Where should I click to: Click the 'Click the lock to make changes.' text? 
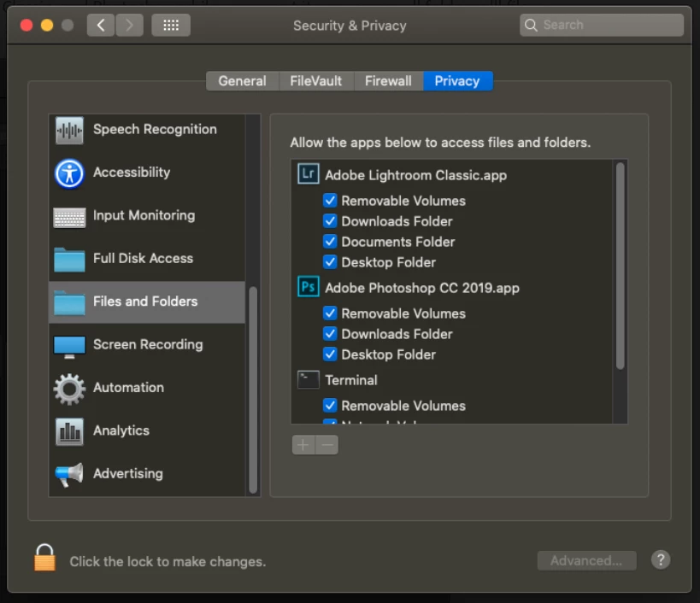pyautogui.click(x=168, y=561)
